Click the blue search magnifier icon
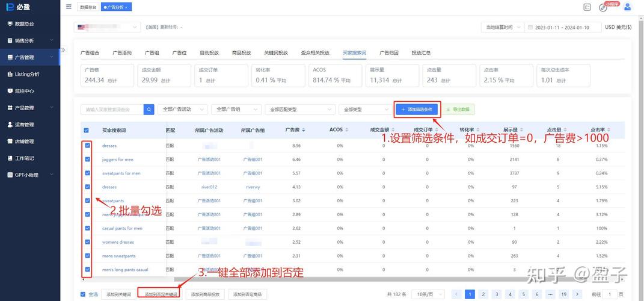 (x=149, y=110)
